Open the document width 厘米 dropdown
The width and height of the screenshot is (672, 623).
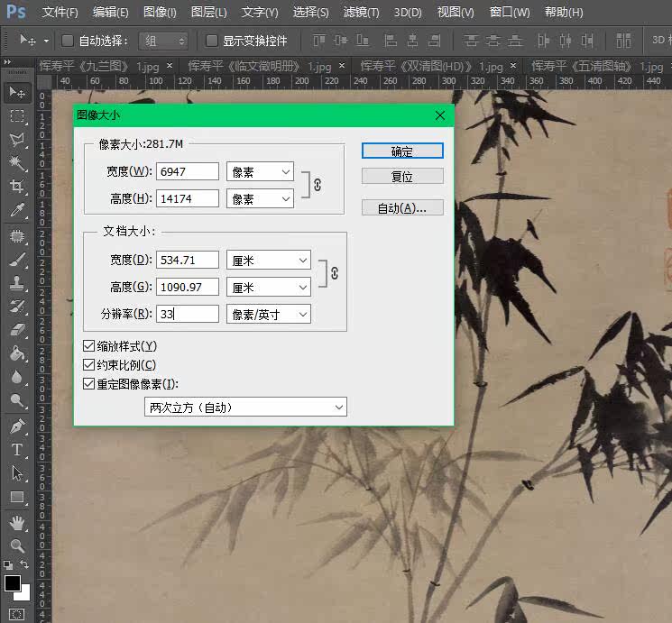tap(269, 260)
